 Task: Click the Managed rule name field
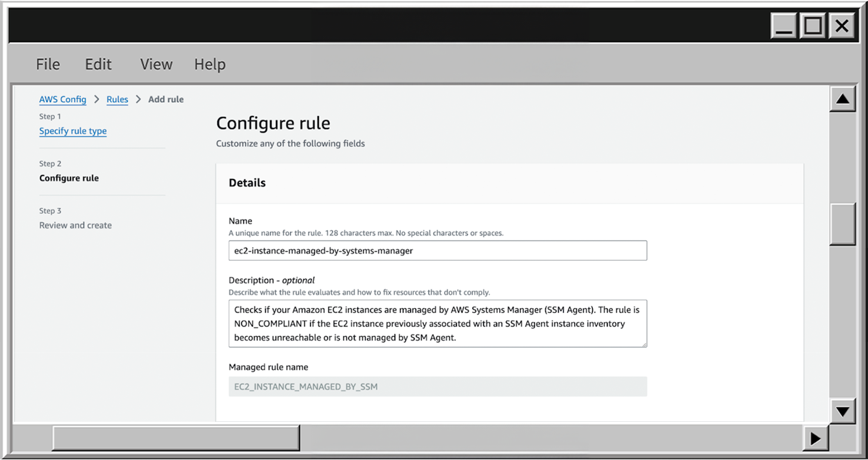click(x=438, y=387)
